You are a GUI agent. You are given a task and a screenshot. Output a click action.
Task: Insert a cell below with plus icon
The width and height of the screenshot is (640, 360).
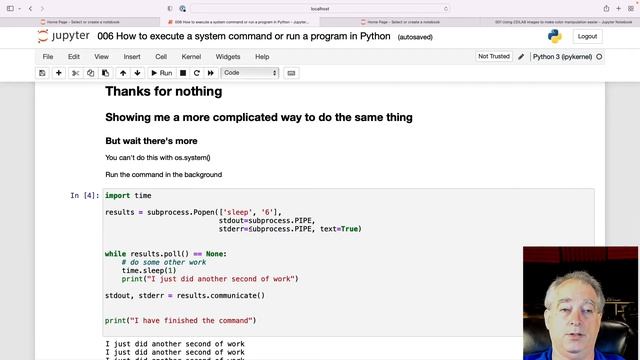pos(58,73)
